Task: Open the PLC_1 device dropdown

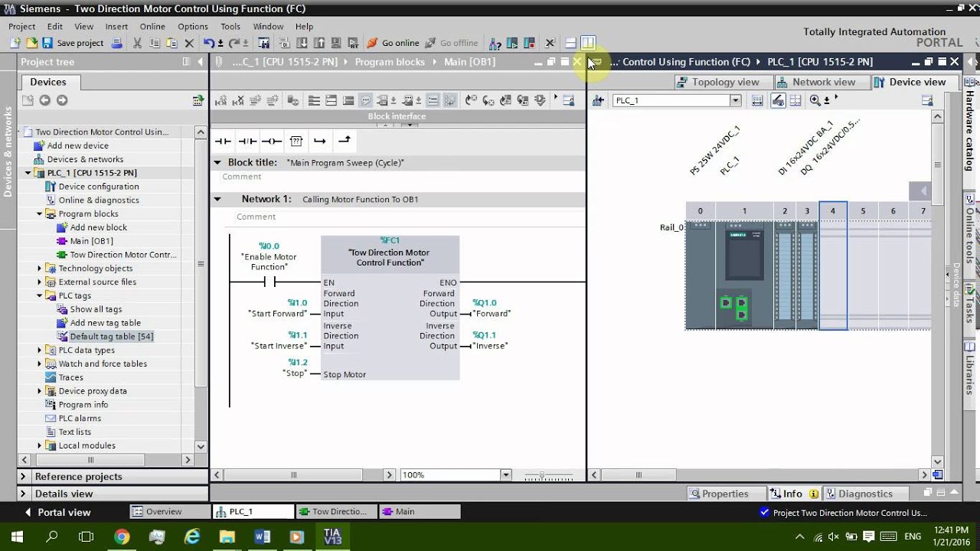Action: click(x=735, y=100)
